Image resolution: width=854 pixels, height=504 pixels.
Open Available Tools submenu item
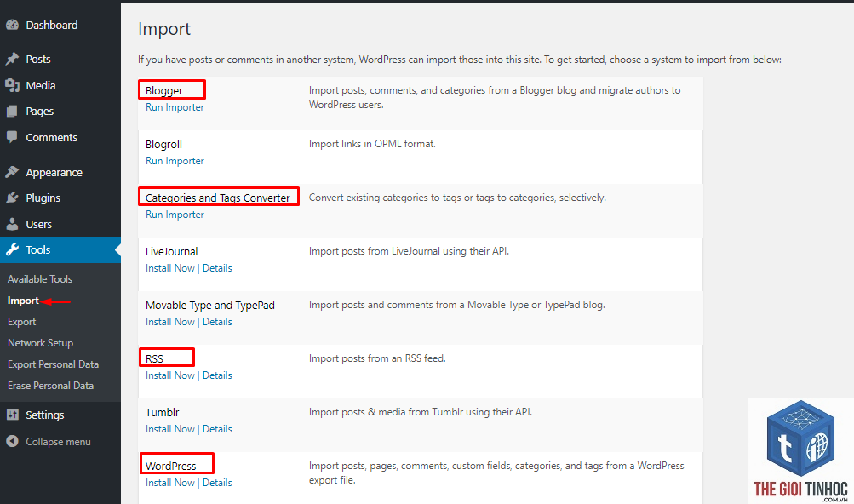coord(40,279)
